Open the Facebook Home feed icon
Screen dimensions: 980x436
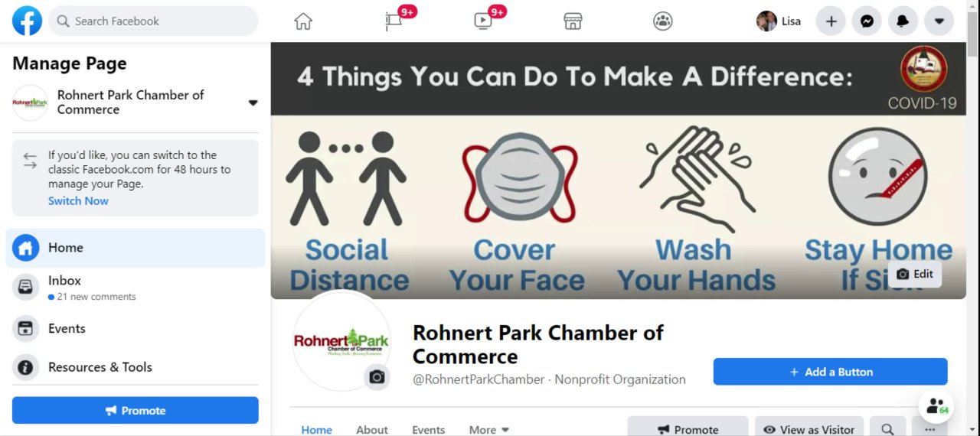coord(303,21)
